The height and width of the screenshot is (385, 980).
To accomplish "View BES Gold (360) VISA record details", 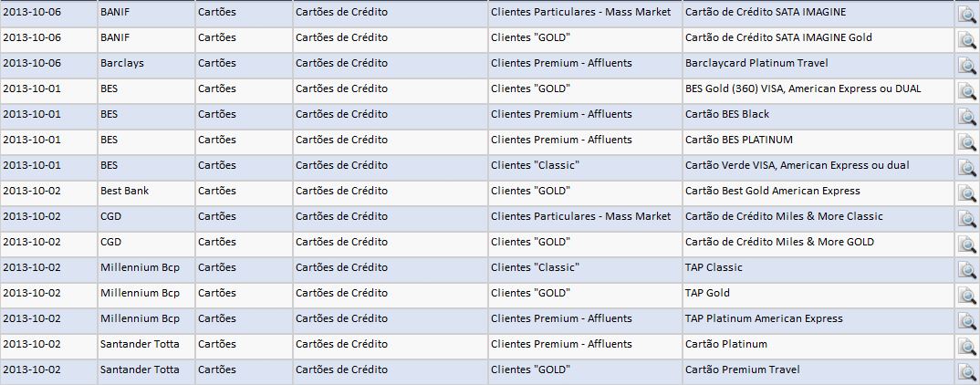I will pos(966,91).
